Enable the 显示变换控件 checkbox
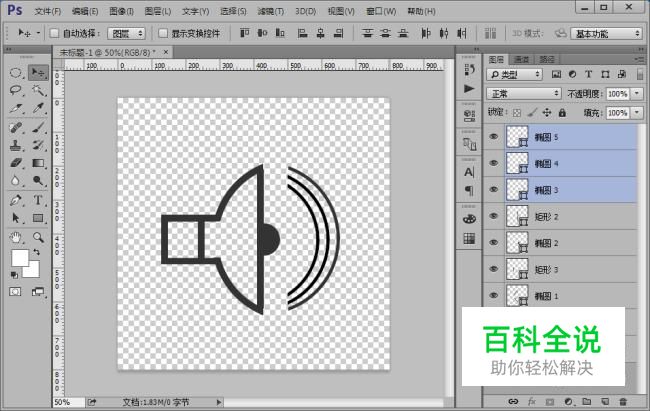The height and width of the screenshot is (411, 650). (x=163, y=33)
